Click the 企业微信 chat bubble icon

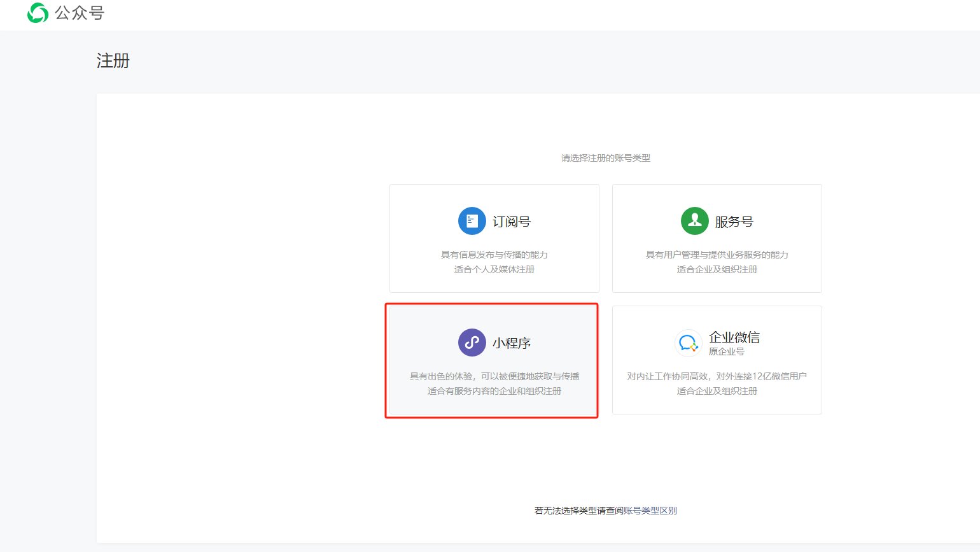[689, 342]
